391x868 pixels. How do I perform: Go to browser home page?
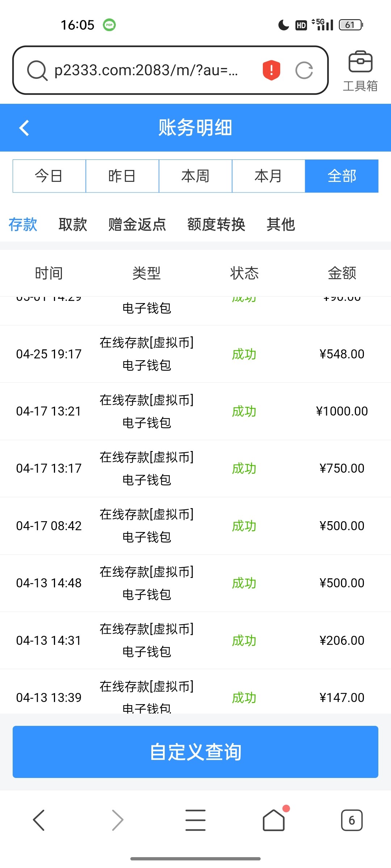tap(274, 820)
